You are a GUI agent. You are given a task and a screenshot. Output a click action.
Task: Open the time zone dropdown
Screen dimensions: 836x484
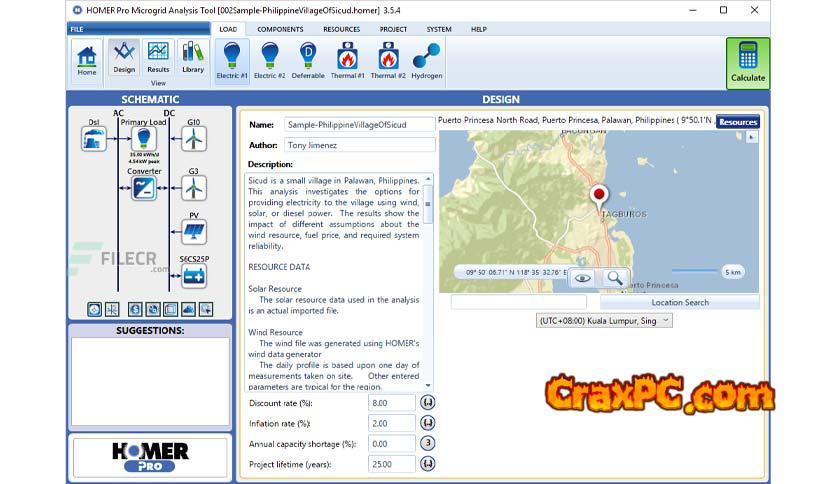coord(604,320)
